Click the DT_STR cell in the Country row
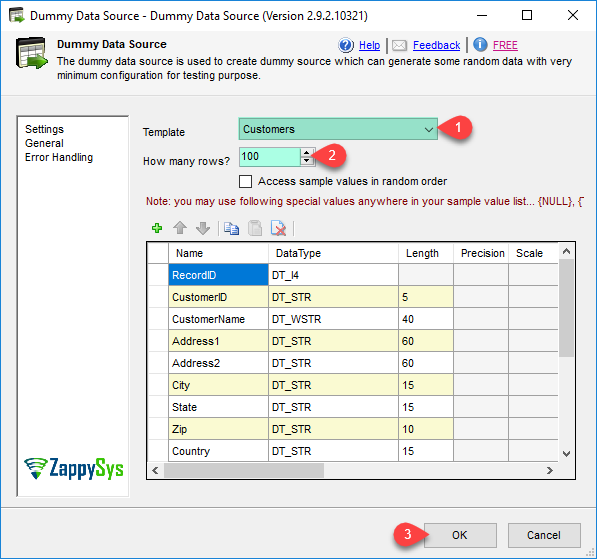Viewport: 597px width, 559px height. (x=333, y=451)
